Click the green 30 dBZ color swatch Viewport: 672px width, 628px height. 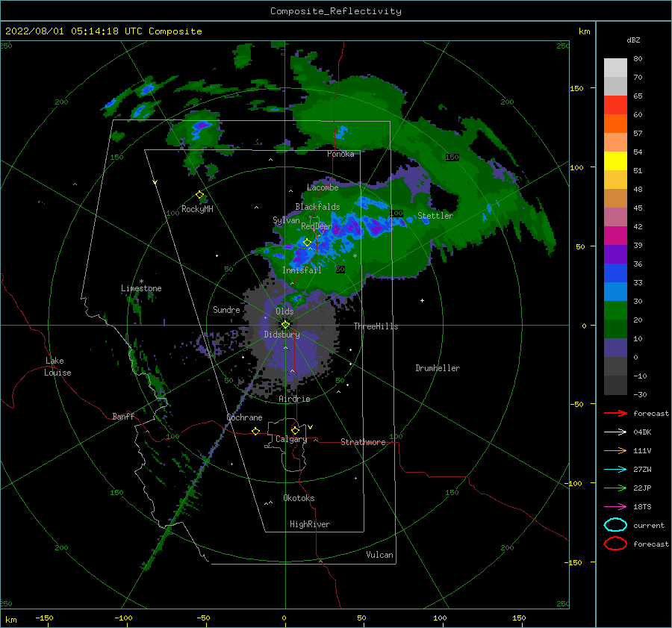click(615, 311)
